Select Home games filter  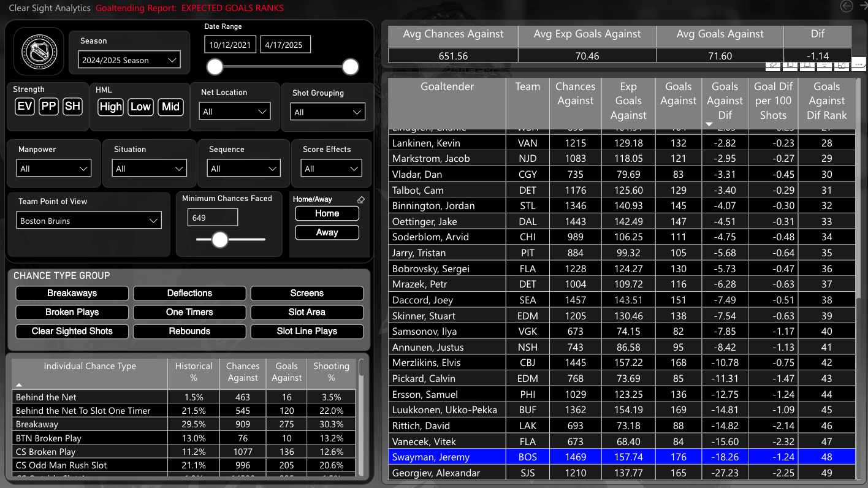(x=327, y=213)
